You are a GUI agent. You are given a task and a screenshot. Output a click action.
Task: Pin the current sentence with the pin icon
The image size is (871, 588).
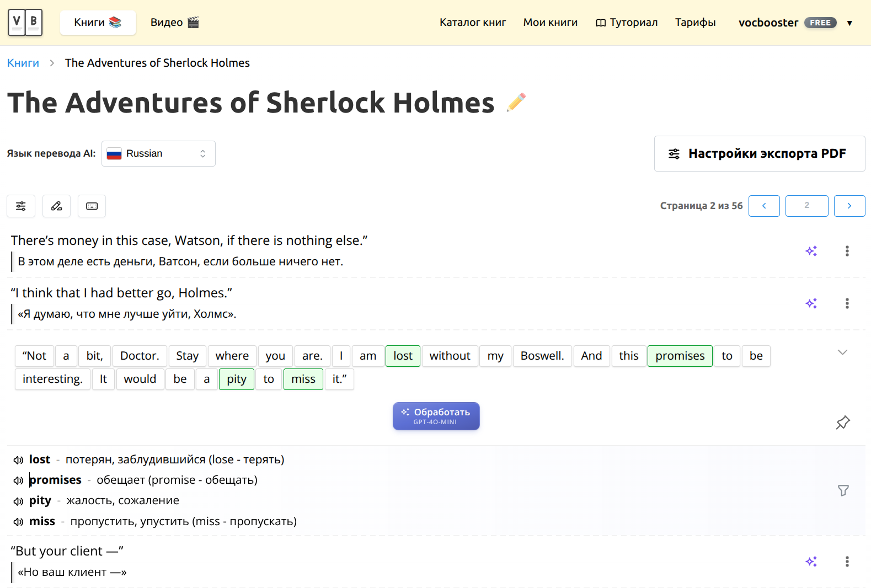click(843, 423)
